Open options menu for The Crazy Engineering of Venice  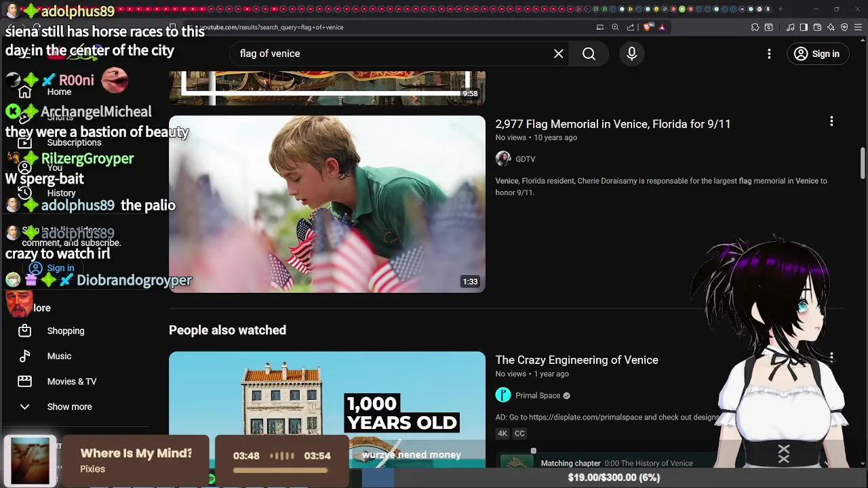(831, 357)
